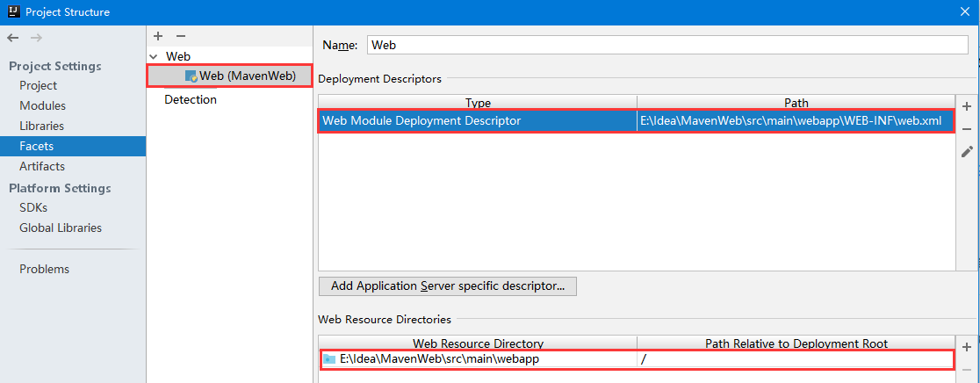Open the Modules settings page
This screenshot has width=980, height=383.
tap(42, 105)
